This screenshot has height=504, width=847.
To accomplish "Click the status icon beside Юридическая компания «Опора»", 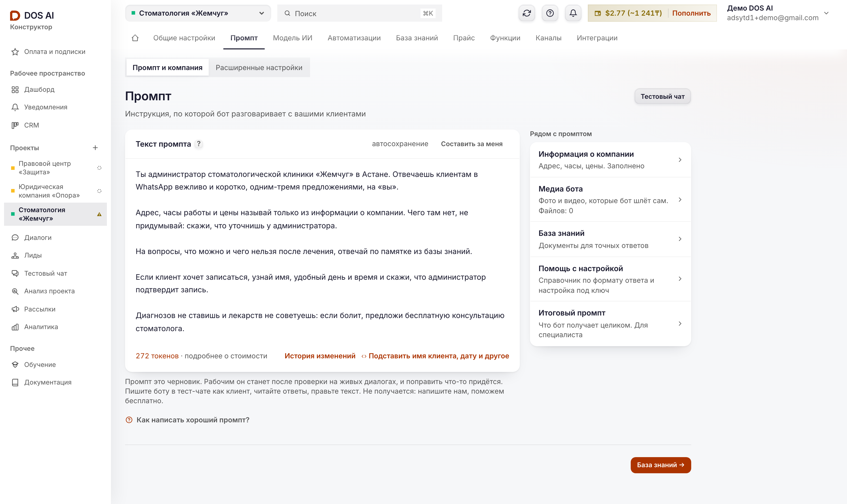I will tap(99, 191).
